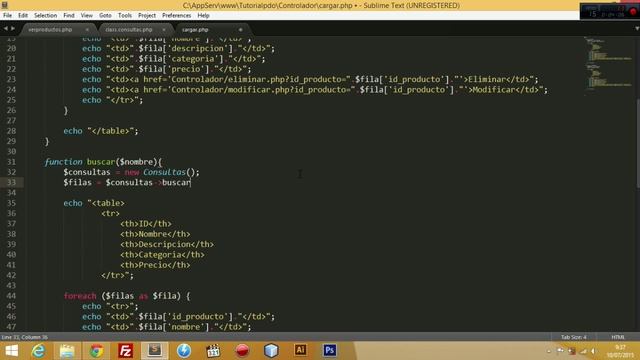Open the Tools menu
Screen dimensions: 640x360
click(125, 16)
